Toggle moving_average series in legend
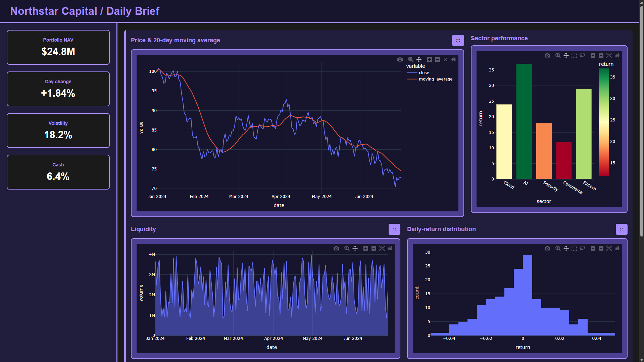 430,79
